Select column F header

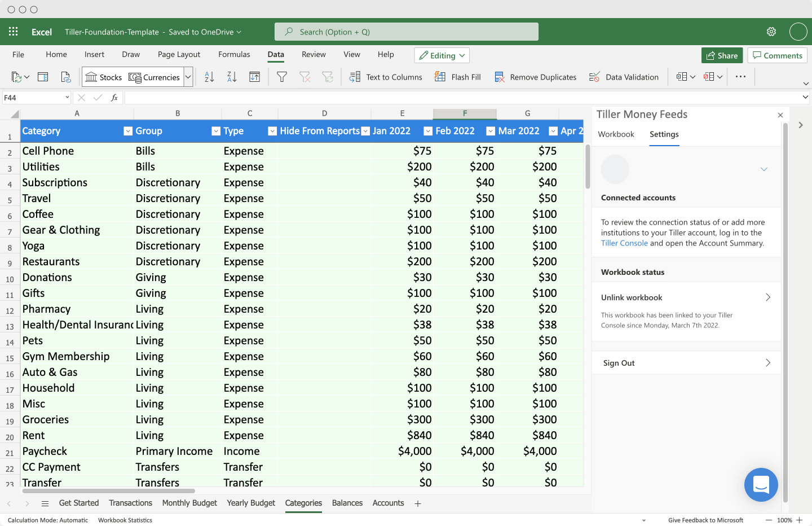(465, 113)
